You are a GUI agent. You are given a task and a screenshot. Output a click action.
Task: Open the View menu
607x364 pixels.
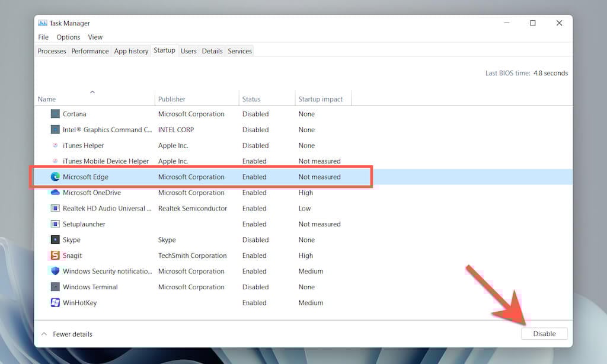tap(95, 37)
